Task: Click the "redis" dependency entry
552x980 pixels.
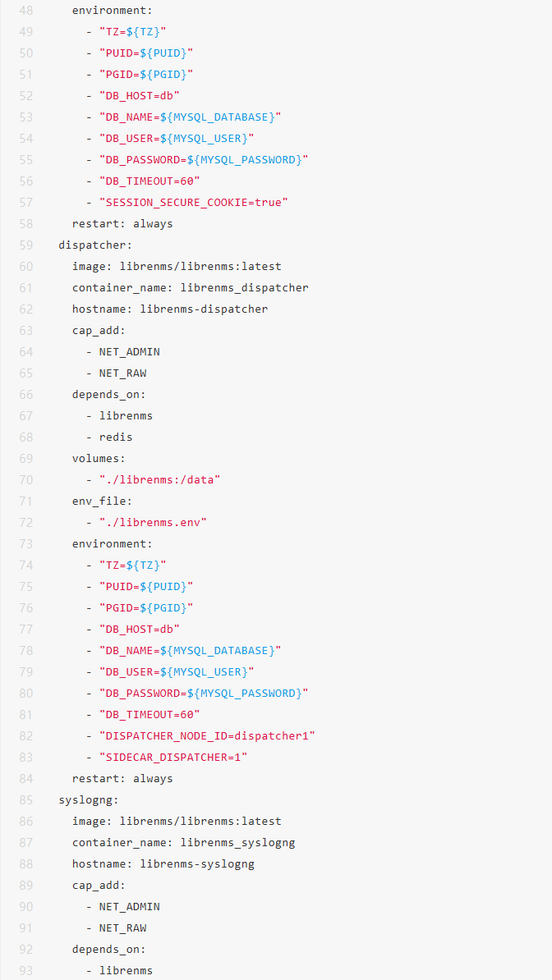Action: [x=116, y=437]
